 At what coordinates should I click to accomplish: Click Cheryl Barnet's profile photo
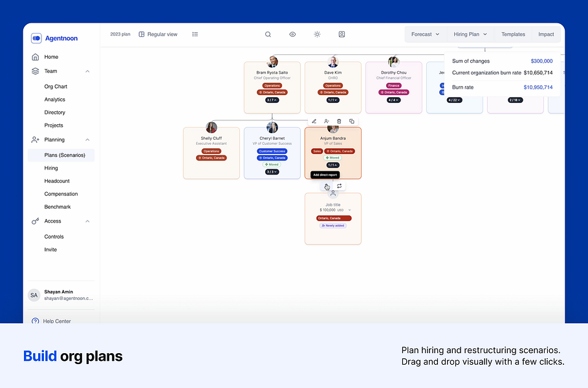(272, 127)
